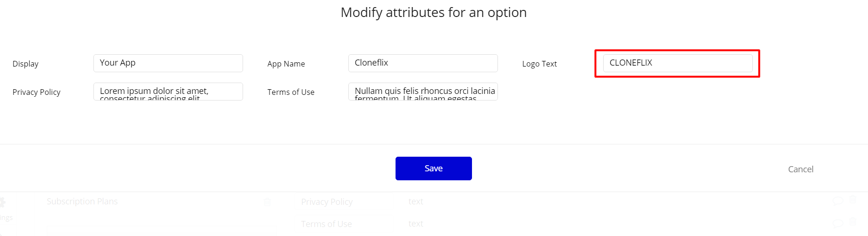Open the comment icon on Privacy Policy row

(838, 201)
